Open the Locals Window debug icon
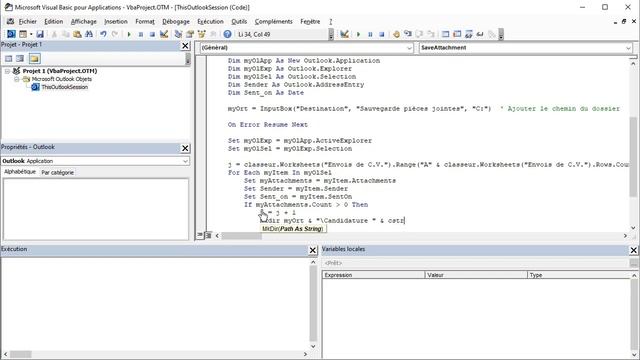Screen dimensions: 640x360 click(x=445, y=34)
